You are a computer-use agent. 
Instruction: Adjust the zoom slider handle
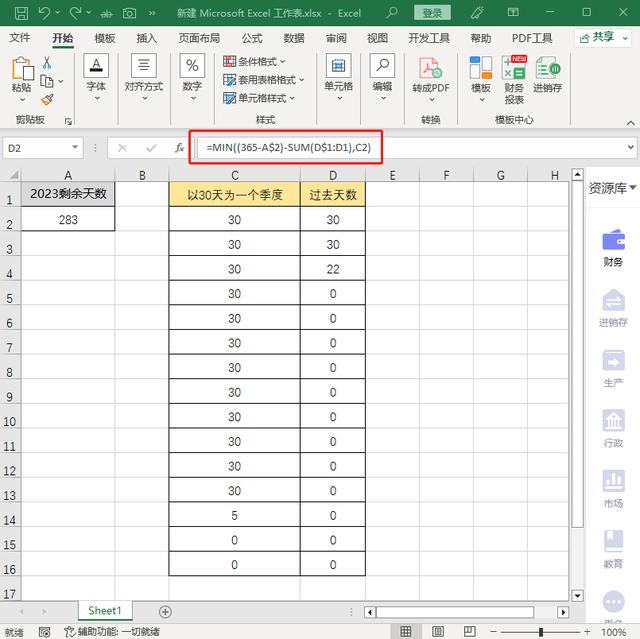pos(541,632)
